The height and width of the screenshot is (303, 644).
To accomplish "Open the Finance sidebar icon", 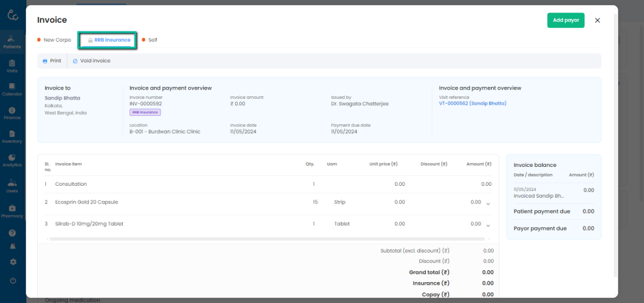I will [12, 113].
